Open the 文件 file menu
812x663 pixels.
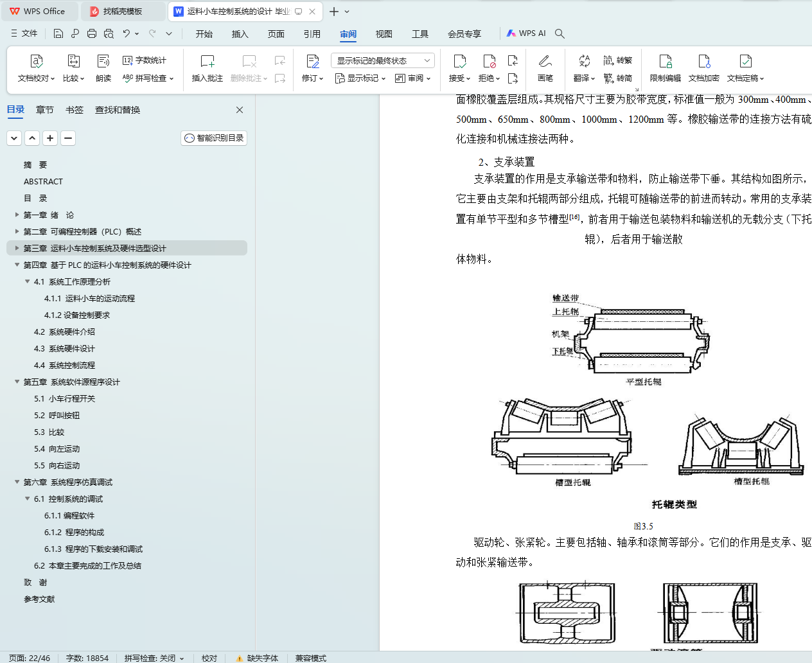[x=24, y=33]
